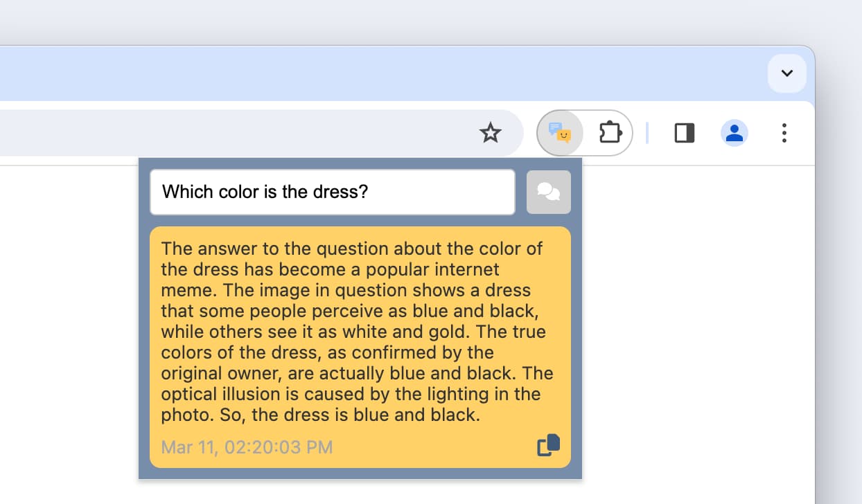Bookmark the page with the star icon
Viewport: 862px width, 504px height.
490,132
